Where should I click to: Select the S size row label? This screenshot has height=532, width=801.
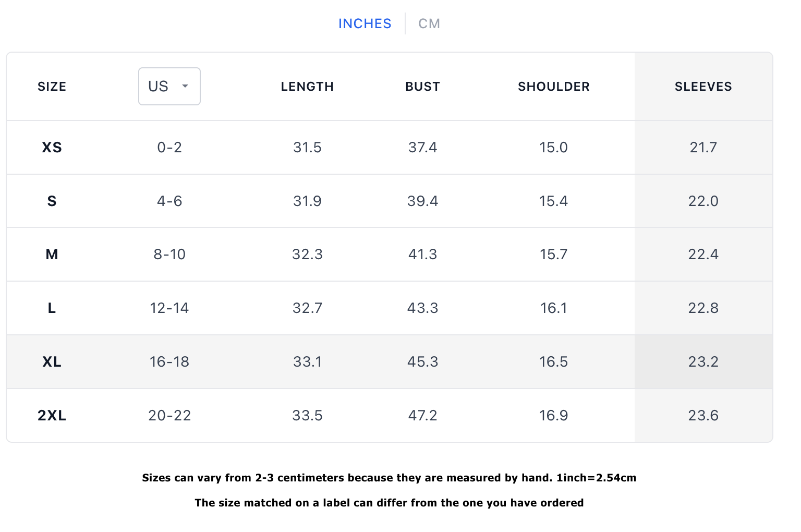pyautogui.click(x=52, y=201)
